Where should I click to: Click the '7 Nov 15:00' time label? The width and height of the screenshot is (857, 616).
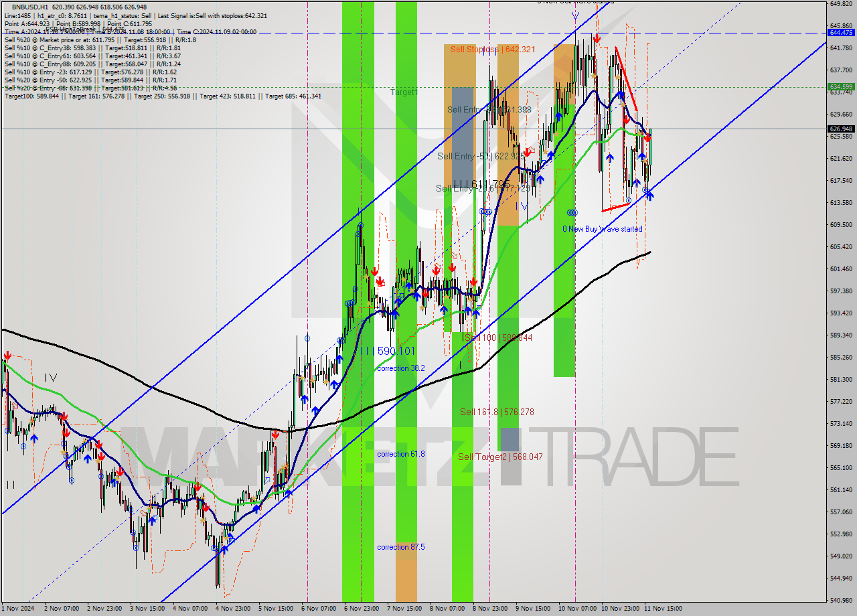coord(405,609)
